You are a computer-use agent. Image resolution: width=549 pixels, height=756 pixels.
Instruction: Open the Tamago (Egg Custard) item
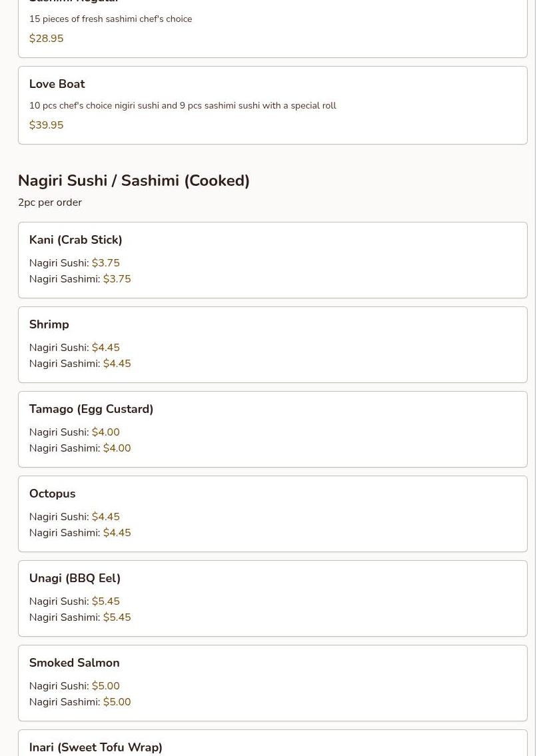(91, 409)
